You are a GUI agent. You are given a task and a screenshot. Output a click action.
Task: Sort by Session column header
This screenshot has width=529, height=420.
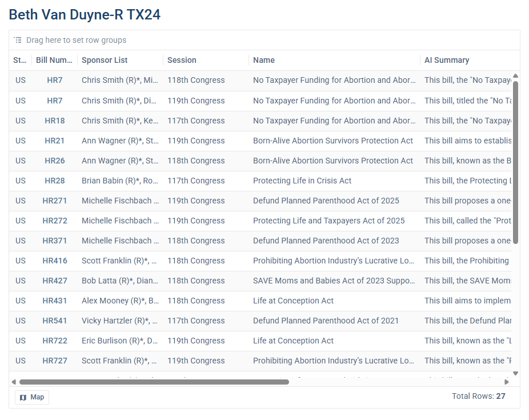(x=182, y=60)
